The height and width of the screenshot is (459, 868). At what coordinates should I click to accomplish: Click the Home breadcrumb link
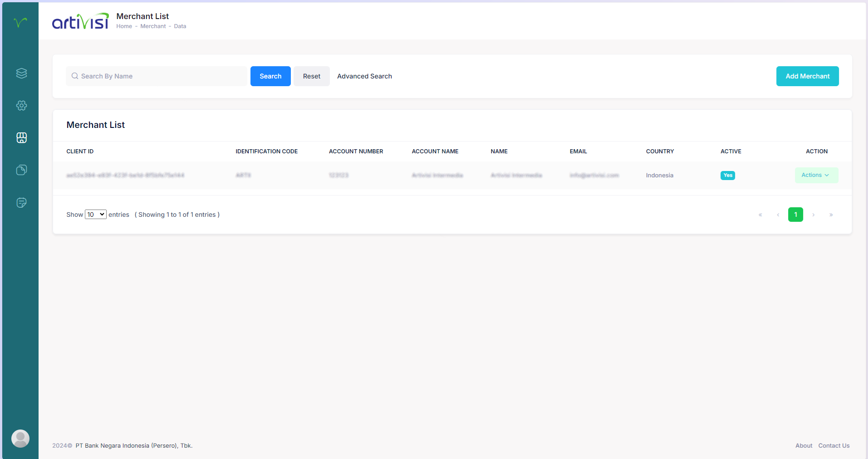(124, 26)
